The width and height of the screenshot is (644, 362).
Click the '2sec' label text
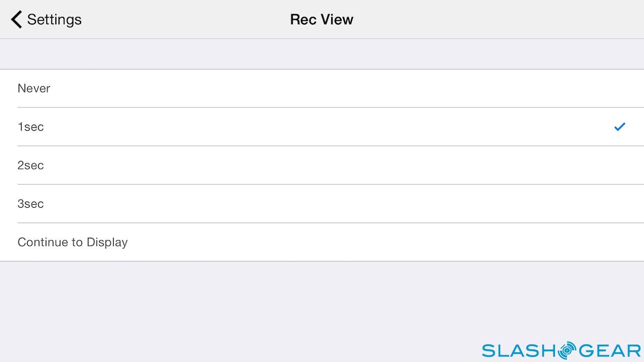(x=31, y=165)
